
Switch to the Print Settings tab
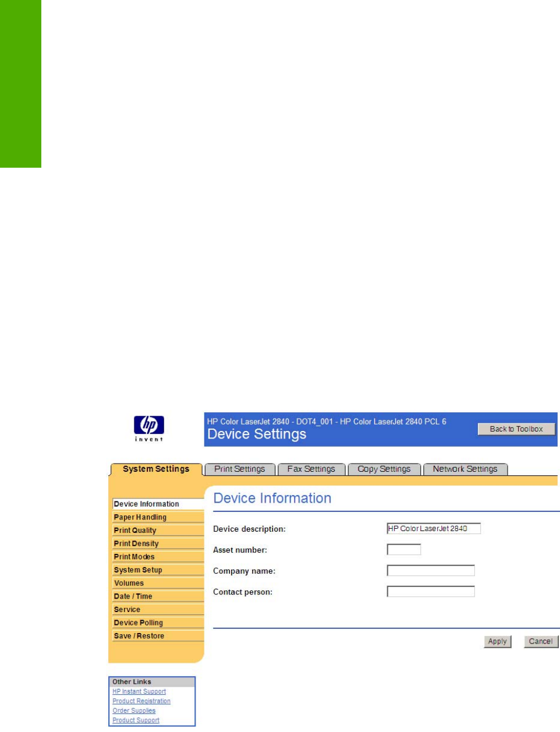240,469
